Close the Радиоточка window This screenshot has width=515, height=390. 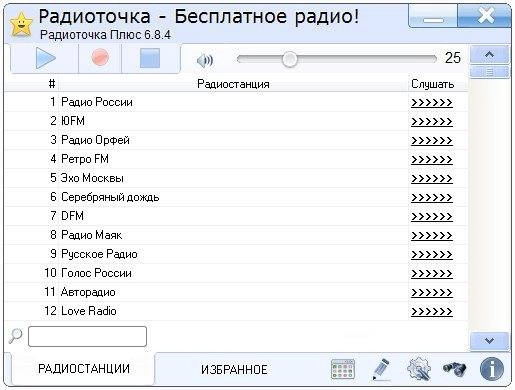pos(484,16)
